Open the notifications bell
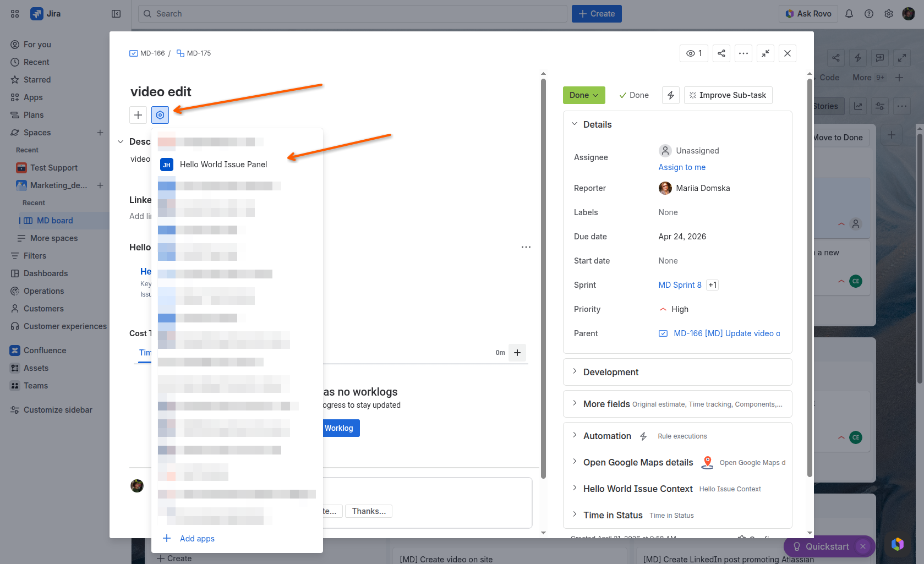Image resolution: width=924 pixels, height=564 pixels. 849,14
